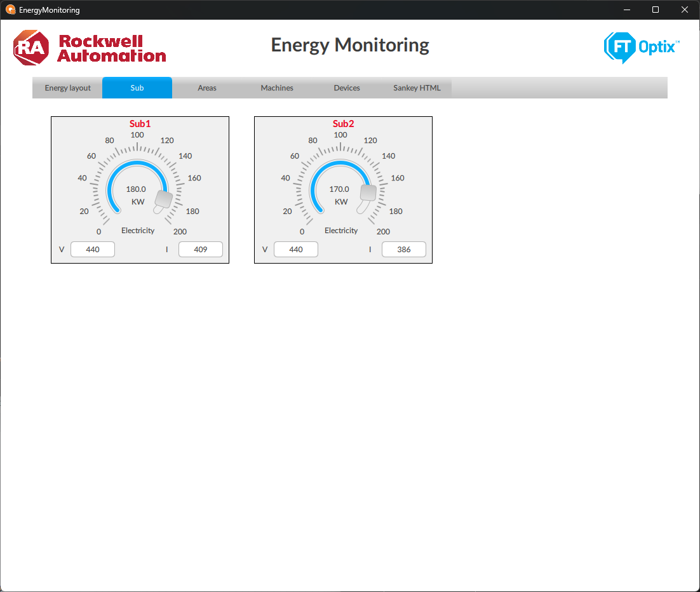Click the Sub1 gauge slider knob
This screenshot has width=700, height=592.
tap(164, 199)
